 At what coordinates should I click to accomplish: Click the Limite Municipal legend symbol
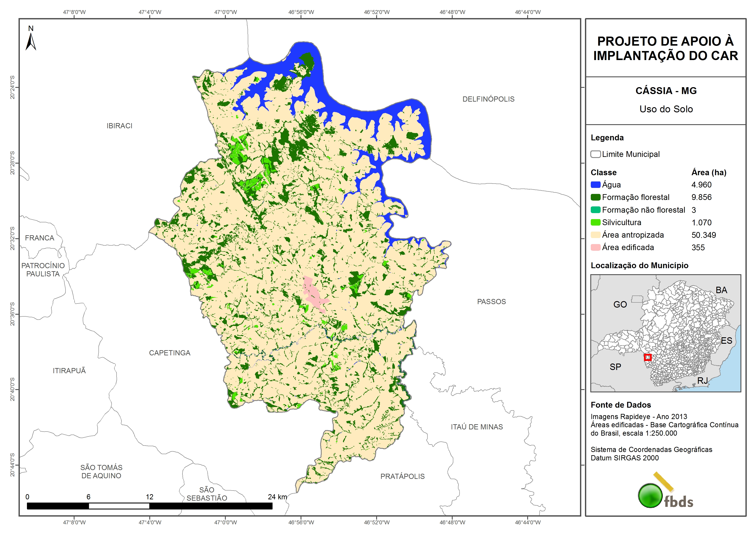click(595, 154)
